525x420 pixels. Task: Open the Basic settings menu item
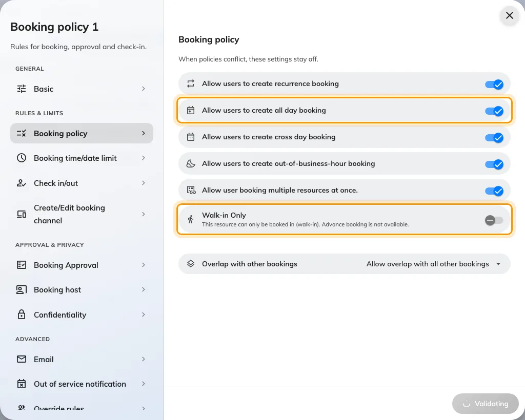click(x=82, y=89)
